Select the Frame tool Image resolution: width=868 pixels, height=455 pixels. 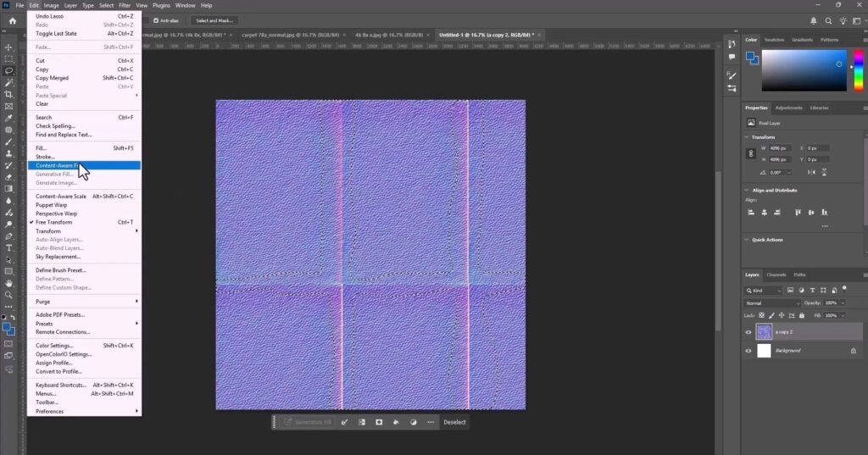(8, 106)
